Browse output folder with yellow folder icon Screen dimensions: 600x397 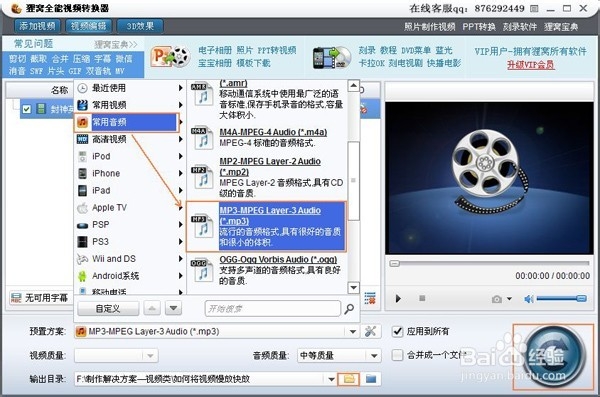point(349,379)
